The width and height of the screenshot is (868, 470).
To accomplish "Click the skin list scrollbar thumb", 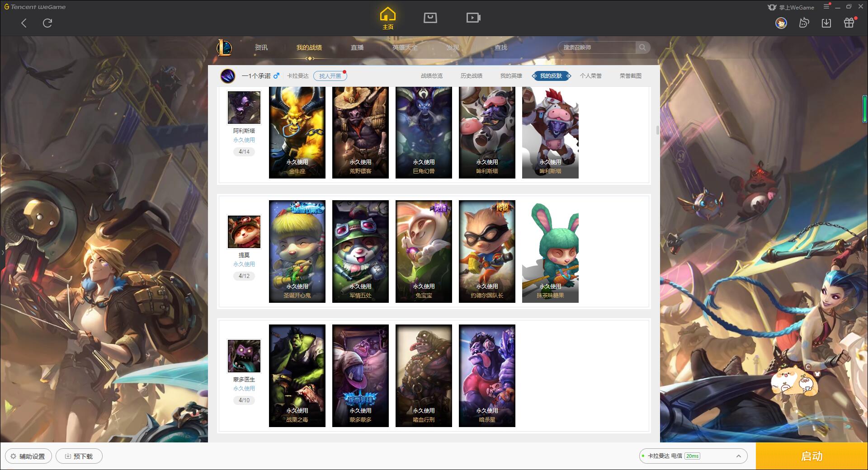I will [x=657, y=130].
